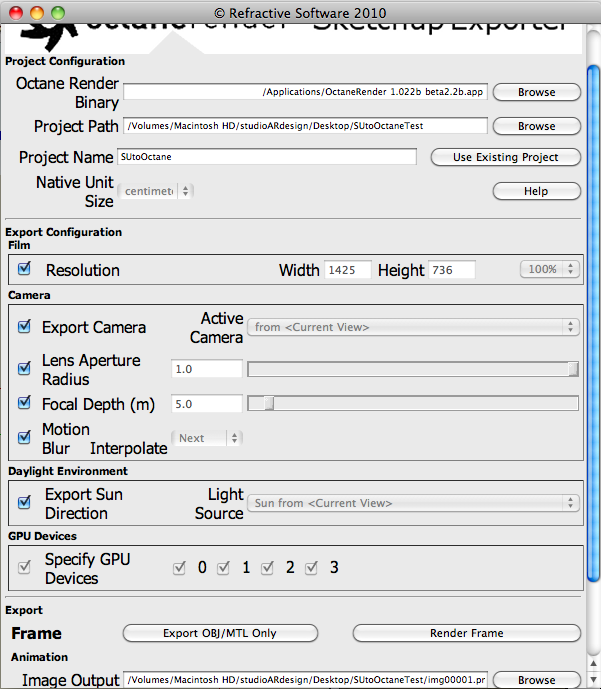Toggle the GPU device 3 checkbox
The height and width of the screenshot is (689, 601).
311,568
